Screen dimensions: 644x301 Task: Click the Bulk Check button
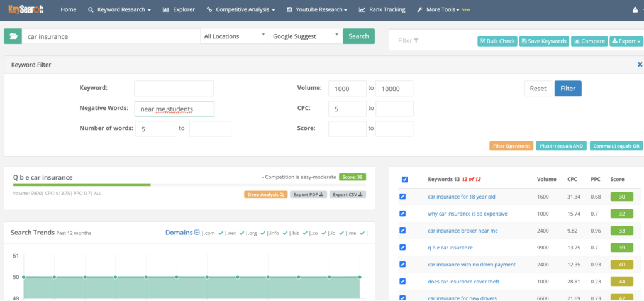pos(497,41)
